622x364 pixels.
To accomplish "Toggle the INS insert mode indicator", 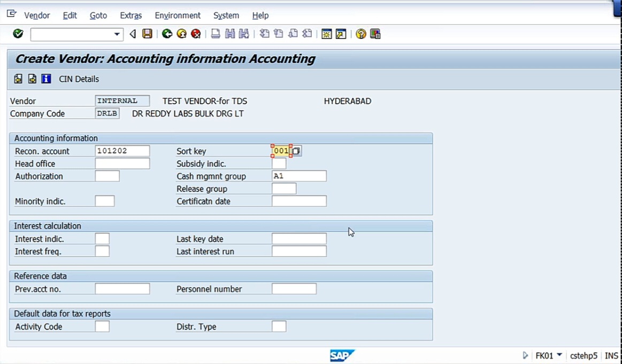I will tap(611, 355).
